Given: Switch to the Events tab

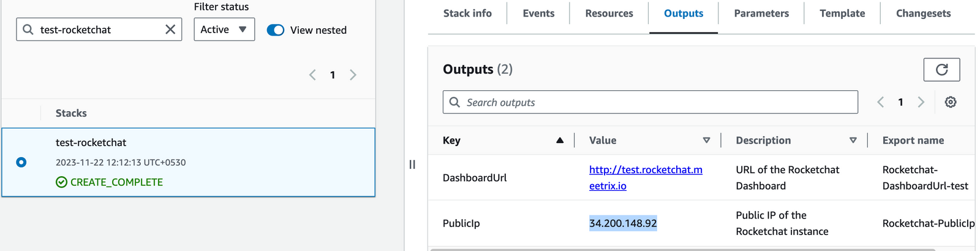Looking at the screenshot, I should [x=538, y=14].
